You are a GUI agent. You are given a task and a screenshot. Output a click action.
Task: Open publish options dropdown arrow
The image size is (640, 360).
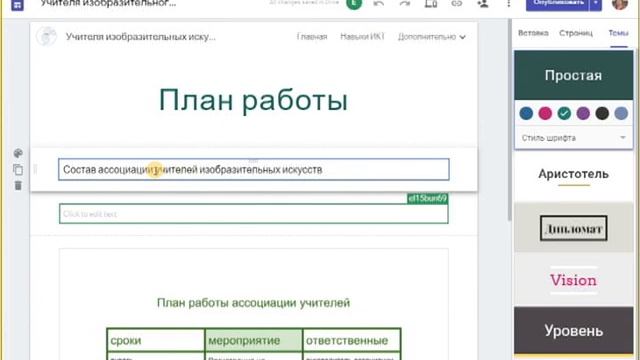point(596,4)
